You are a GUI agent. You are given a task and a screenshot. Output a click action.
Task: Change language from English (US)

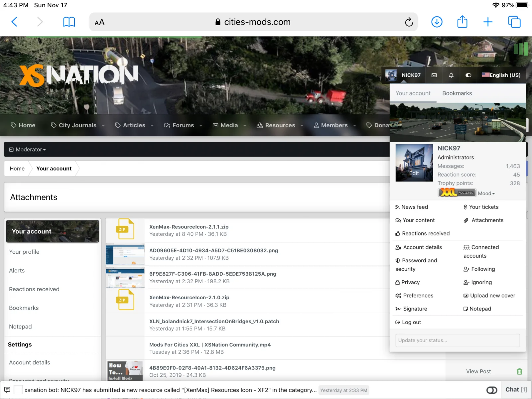coord(501,75)
